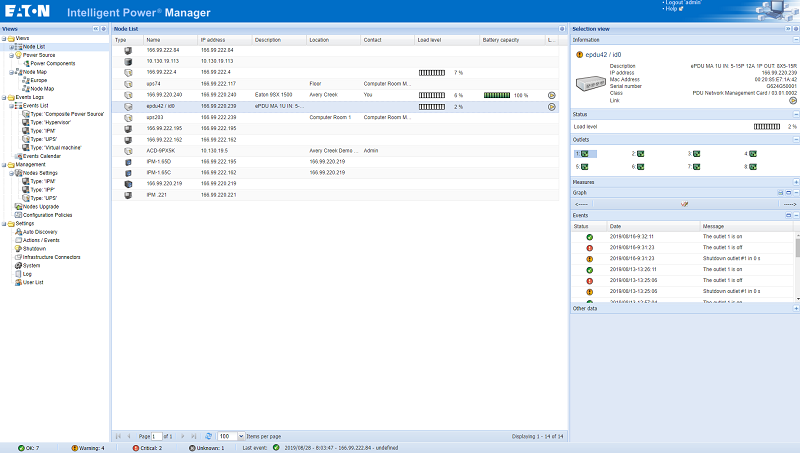Viewport: 800px width, 453px height.
Task: Select outlet 8 icon
Action: click(753, 167)
